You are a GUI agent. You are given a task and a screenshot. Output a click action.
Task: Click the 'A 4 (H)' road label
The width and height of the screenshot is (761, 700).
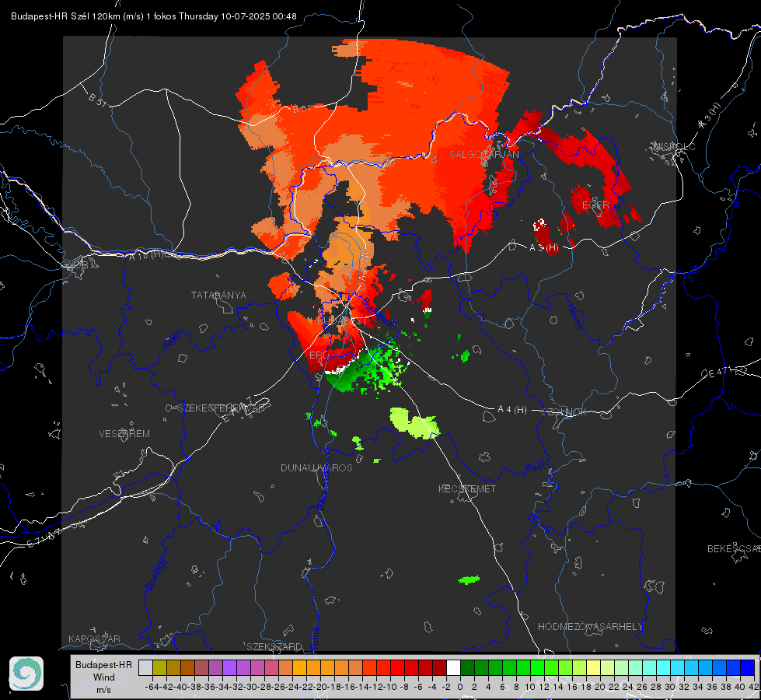click(x=512, y=410)
